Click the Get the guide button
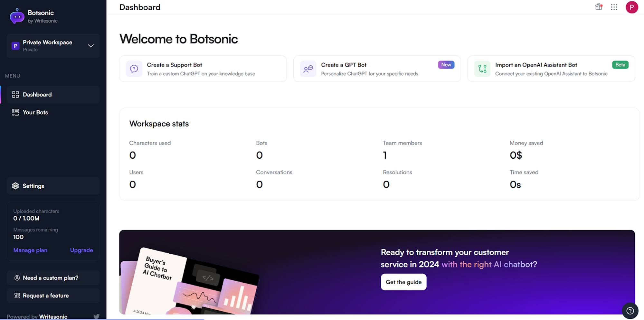Screen dimensions: 644x320 [403, 282]
